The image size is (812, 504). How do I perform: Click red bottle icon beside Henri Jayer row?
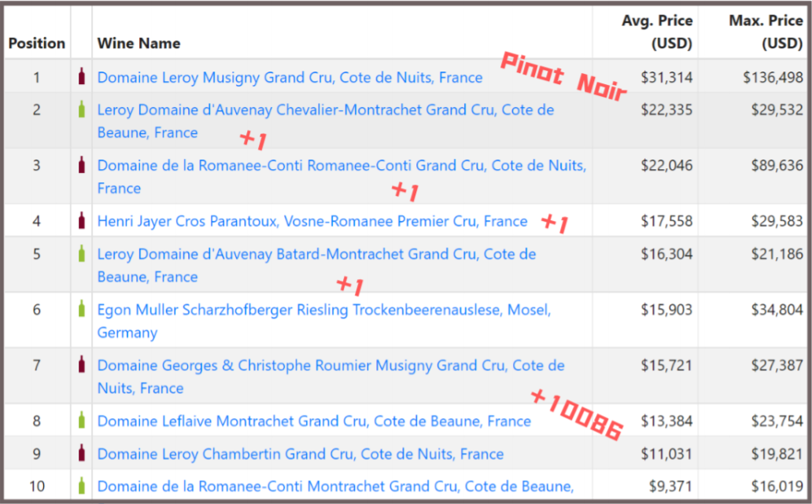[81, 222]
